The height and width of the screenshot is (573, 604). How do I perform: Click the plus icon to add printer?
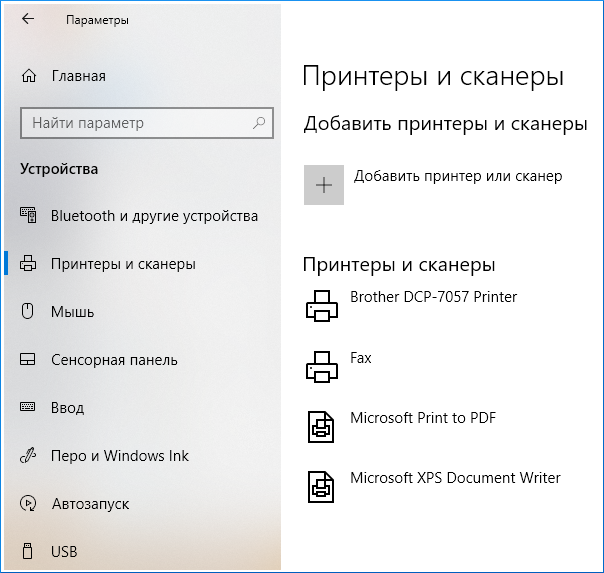(x=324, y=185)
